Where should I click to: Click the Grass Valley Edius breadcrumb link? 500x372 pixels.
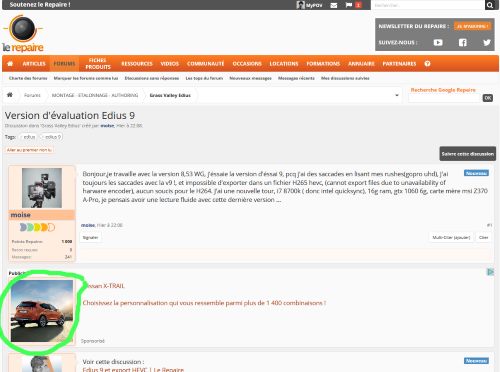(170, 95)
